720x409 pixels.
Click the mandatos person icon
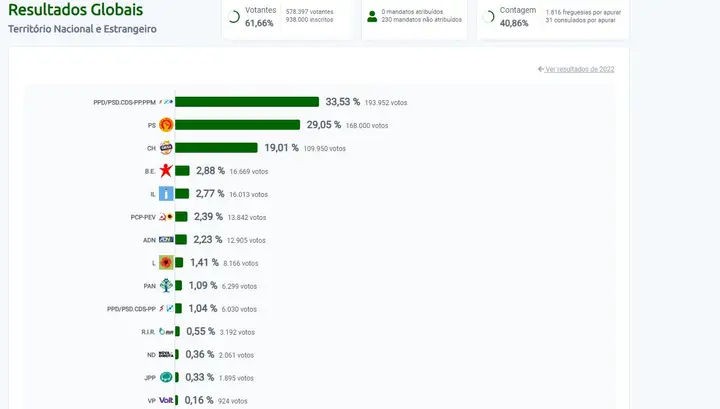coord(372,16)
